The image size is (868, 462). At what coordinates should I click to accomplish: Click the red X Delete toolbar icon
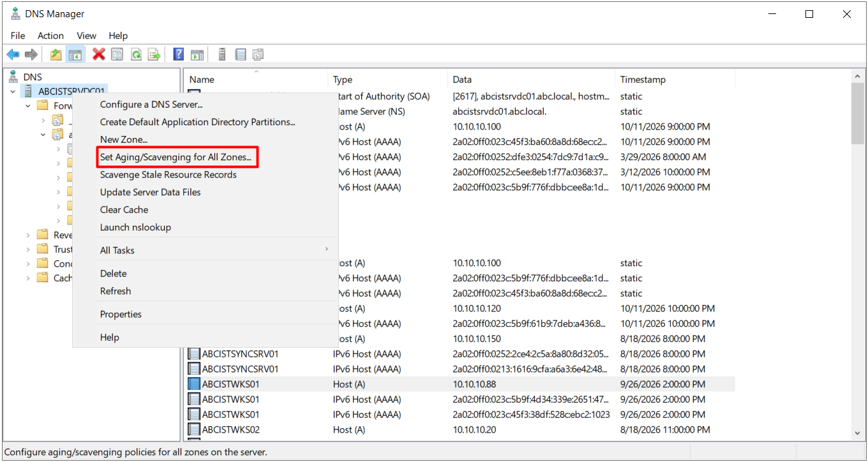pyautogui.click(x=98, y=54)
